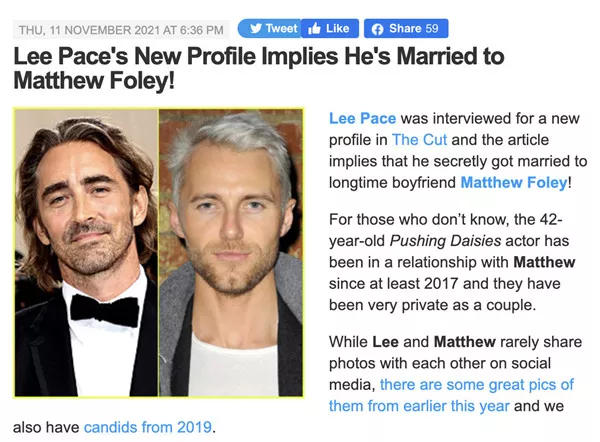Click the share count number 59
The height and width of the screenshot is (442, 600).
pos(432,28)
